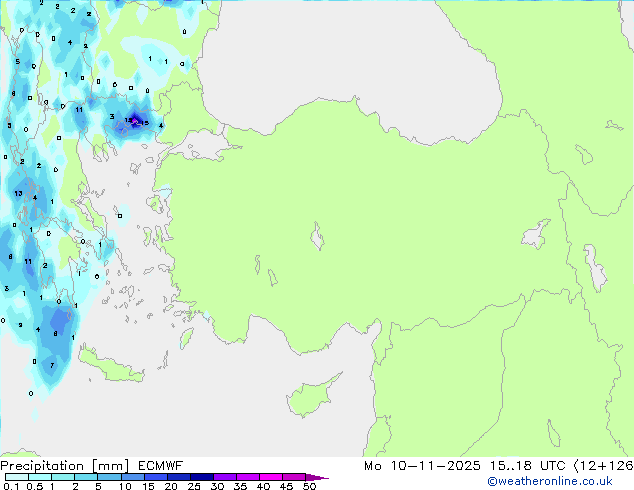
Task: Click the '25' legend value
Action: [x=194, y=486]
